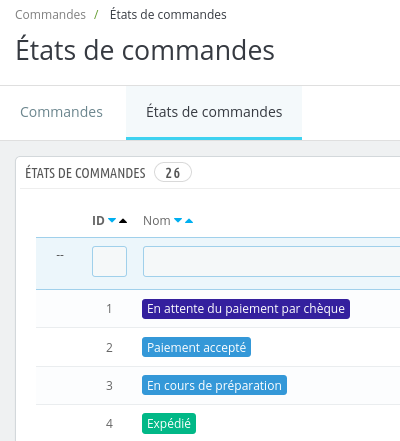
Task: Select row with ID 1
Action: (218, 309)
